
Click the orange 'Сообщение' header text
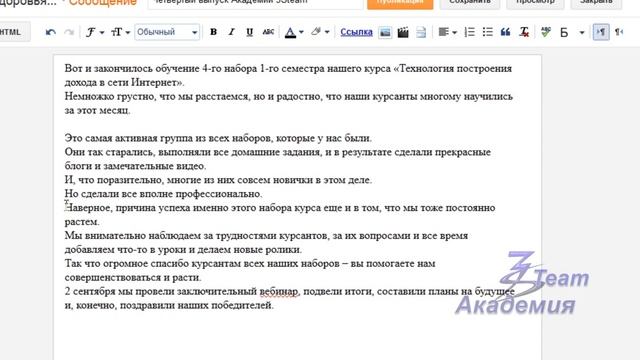[x=102, y=3]
